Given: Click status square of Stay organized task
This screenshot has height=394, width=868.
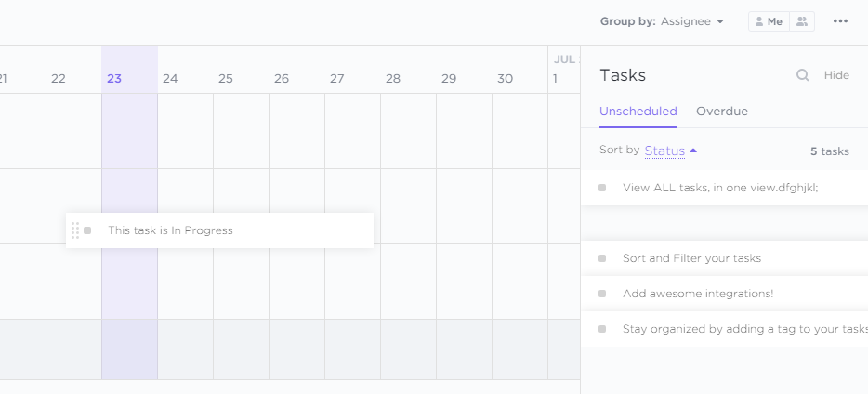Looking at the screenshot, I should (x=602, y=329).
